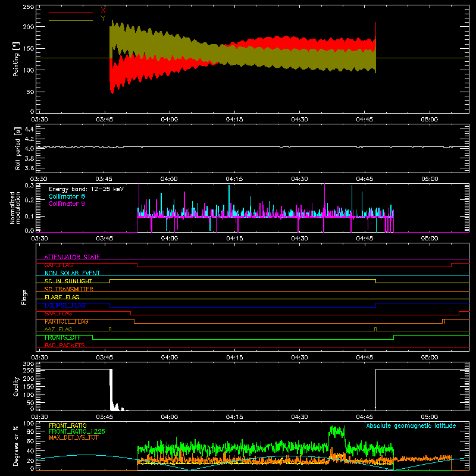The width and height of the screenshot is (476, 476).
Task: Click the SC_IN_SUNLIGHT flag label
Action: click(x=68, y=281)
